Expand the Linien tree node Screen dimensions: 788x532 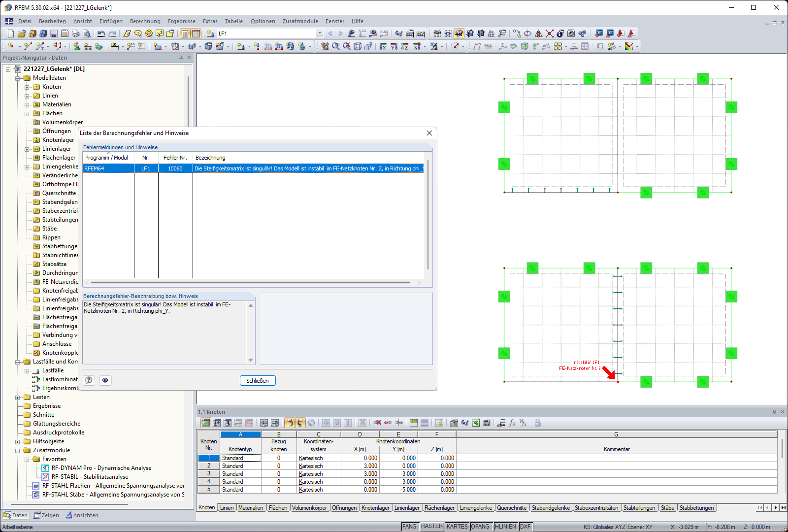27,96
